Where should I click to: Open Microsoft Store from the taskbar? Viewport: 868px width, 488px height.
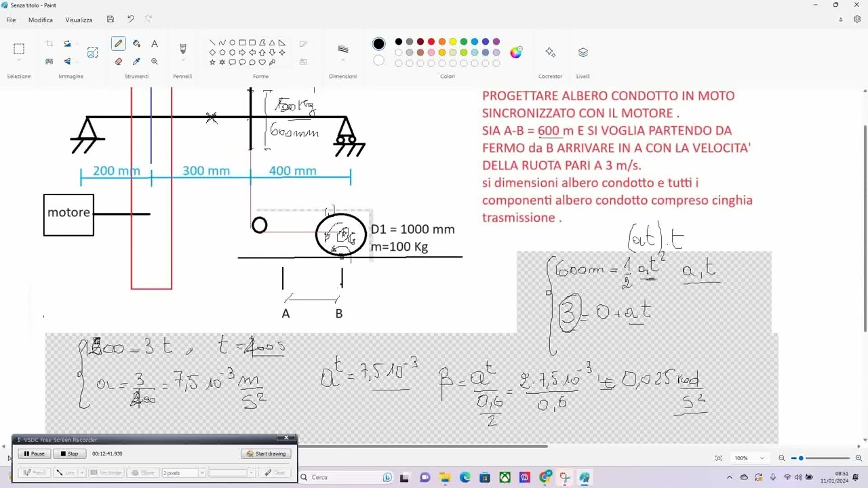click(x=485, y=478)
